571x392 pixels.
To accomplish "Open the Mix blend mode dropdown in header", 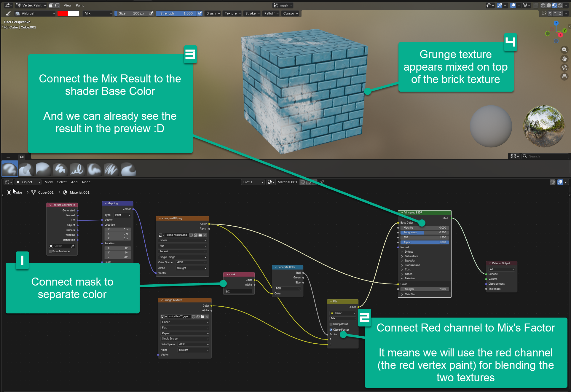I will click(98, 13).
